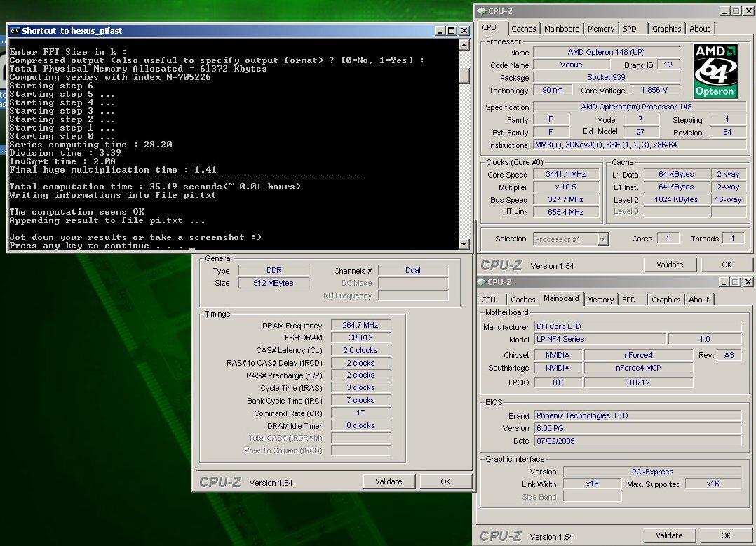The height and width of the screenshot is (546, 756).
Task: Open Graphics tab in top CPU-Z window
Action: click(x=666, y=29)
